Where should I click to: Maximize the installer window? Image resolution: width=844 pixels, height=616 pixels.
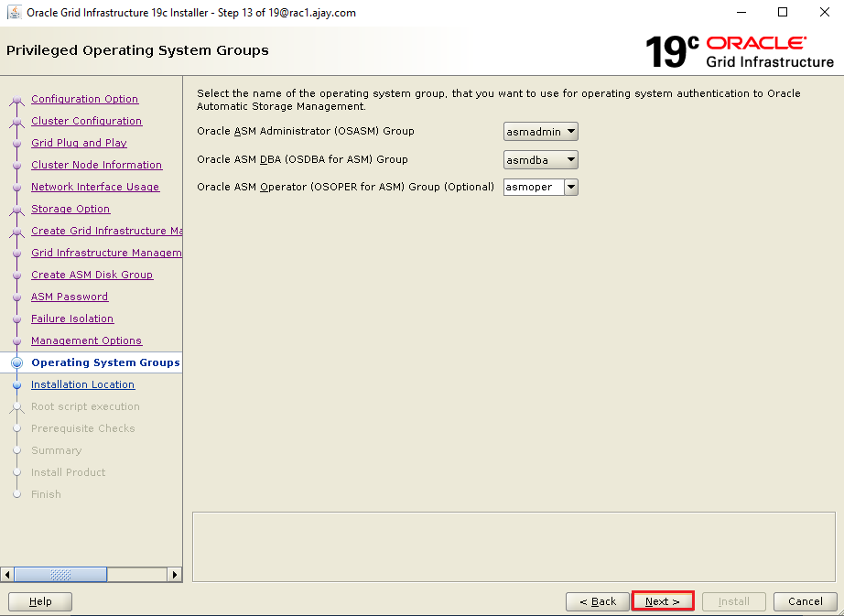pyautogui.click(x=783, y=13)
